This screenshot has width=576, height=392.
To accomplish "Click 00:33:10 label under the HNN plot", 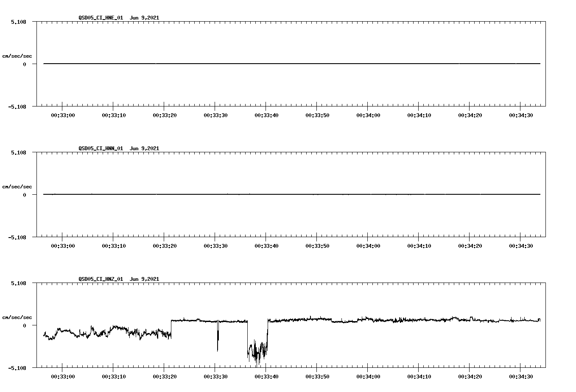I will point(114,246).
